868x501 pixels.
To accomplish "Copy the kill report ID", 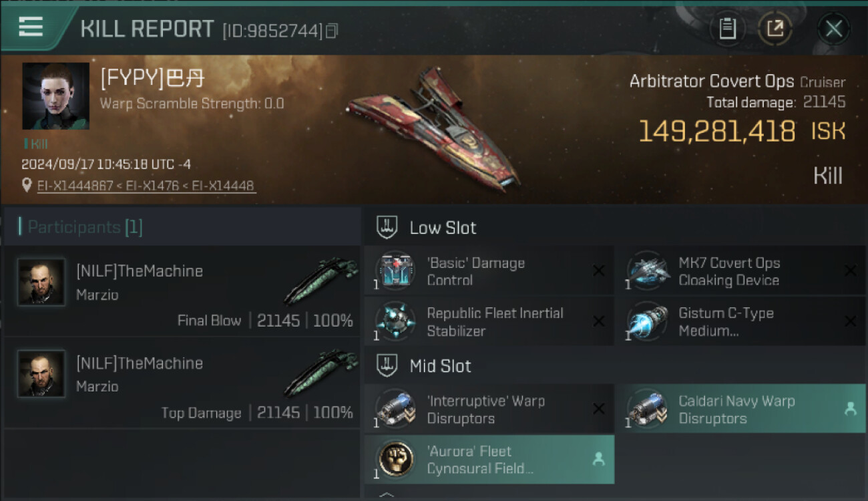I will point(332,31).
